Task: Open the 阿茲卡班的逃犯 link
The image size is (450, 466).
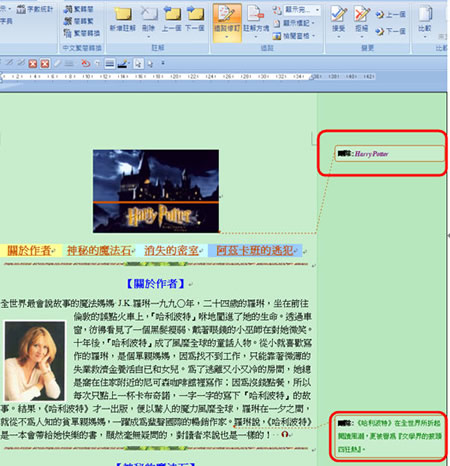Action: point(255,250)
